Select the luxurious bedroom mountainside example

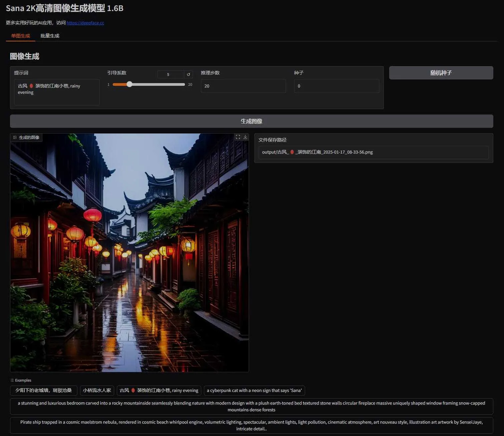click(x=251, y=406)
